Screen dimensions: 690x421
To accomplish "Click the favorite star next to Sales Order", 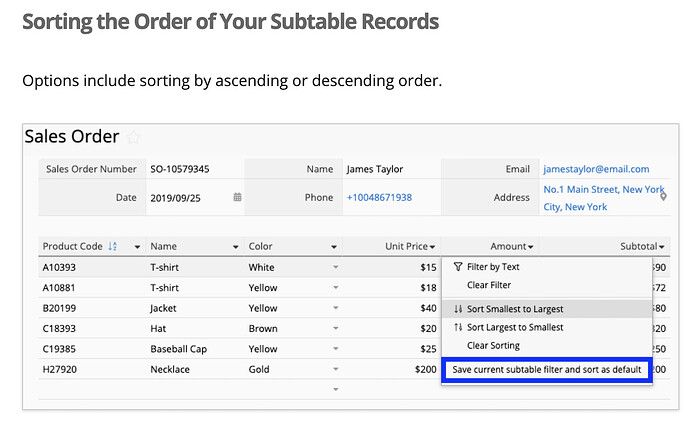I will point(133,138).
